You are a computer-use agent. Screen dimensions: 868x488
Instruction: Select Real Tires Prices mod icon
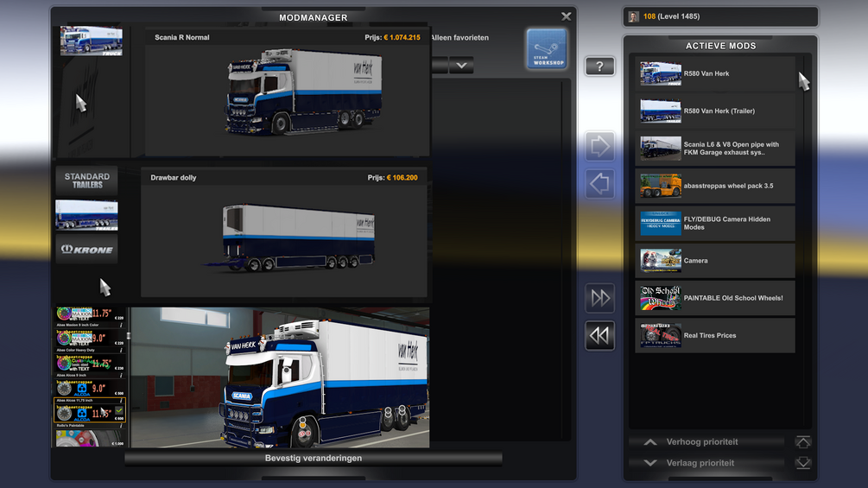661,335
